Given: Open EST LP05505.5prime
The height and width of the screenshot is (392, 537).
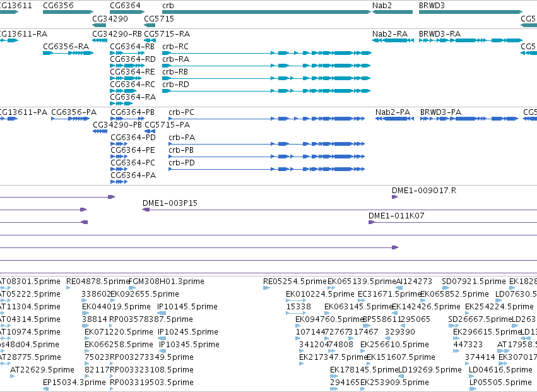Looking at the screenshot, I should [x=500, y=383].
